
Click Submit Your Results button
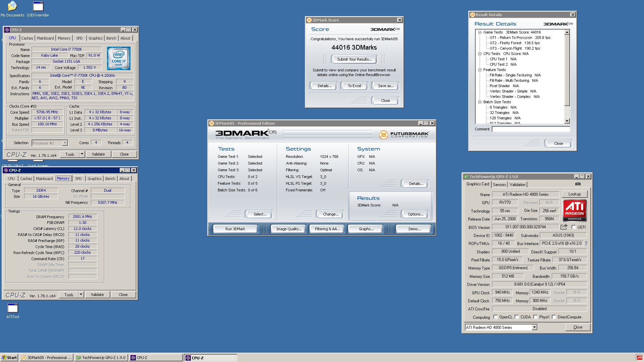click(x=354, y=59)
